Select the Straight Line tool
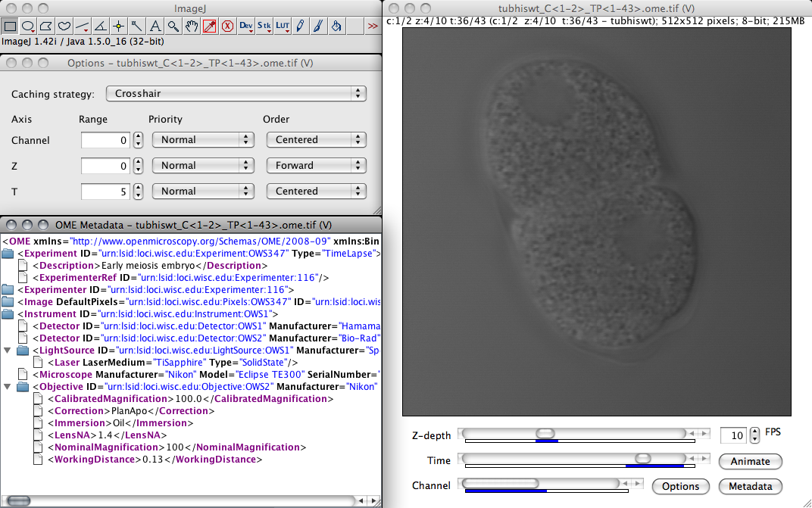Viewport: 812px width, 508px height. 83,26
